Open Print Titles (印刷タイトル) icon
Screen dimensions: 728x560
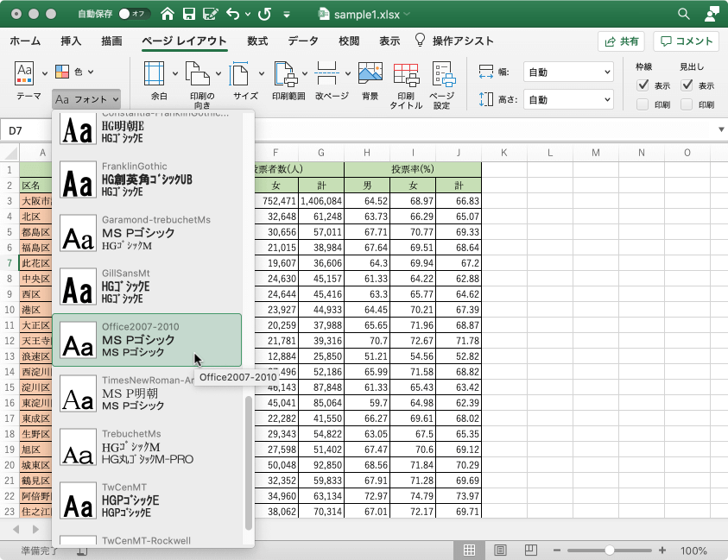[x=406, y=75]
